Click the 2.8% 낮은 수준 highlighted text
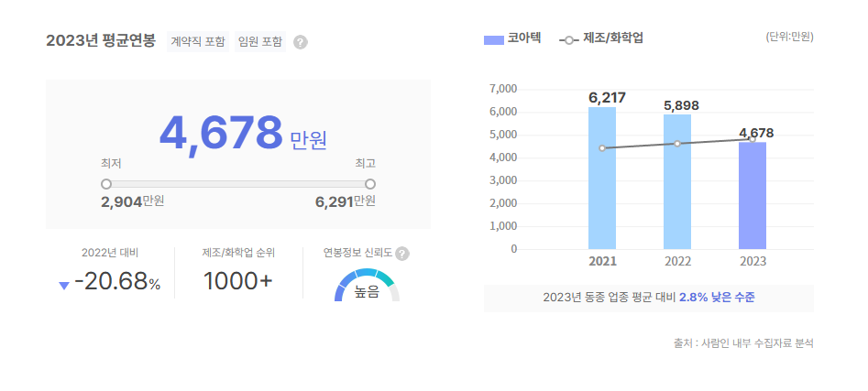The width and height of the screenshot is (868, 391). point(717,298)
